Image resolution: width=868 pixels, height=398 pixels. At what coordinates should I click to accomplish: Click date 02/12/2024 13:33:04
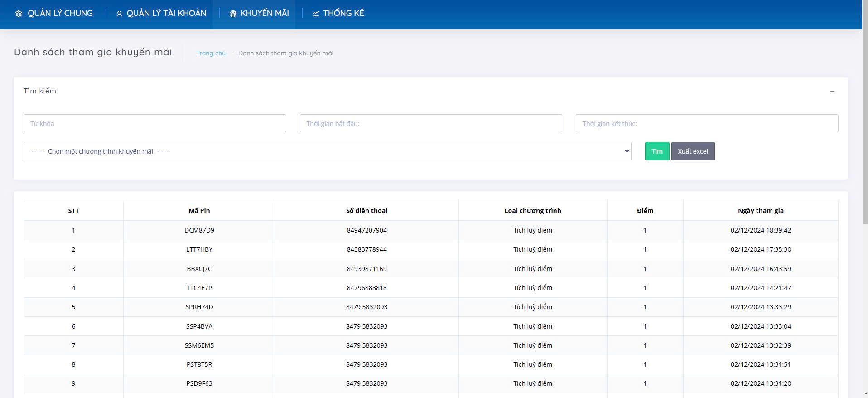[761, 326]
